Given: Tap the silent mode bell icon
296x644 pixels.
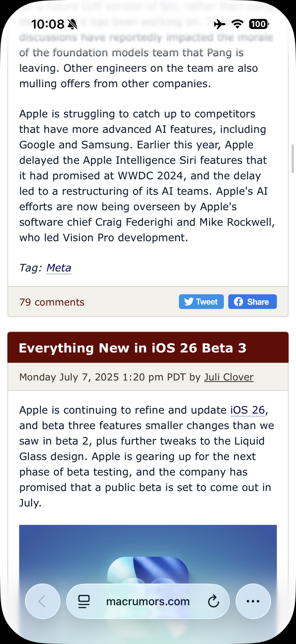Looking at the screenshot, I should coord(73,24).
